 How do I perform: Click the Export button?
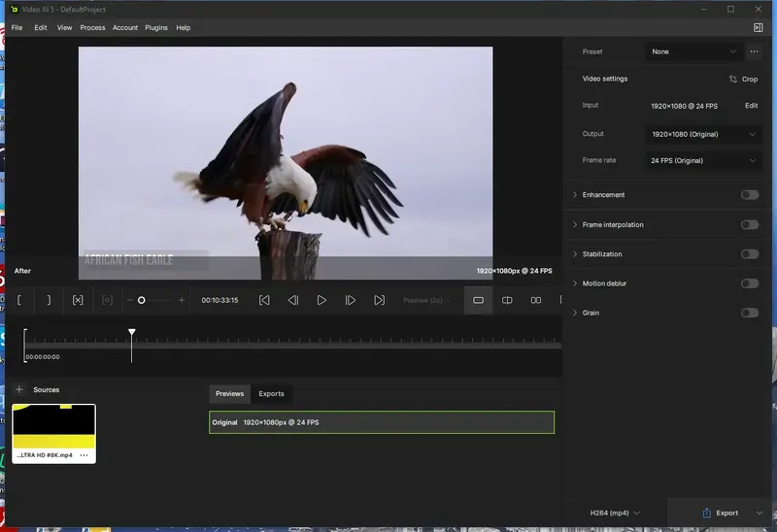[x=722, y=513]
